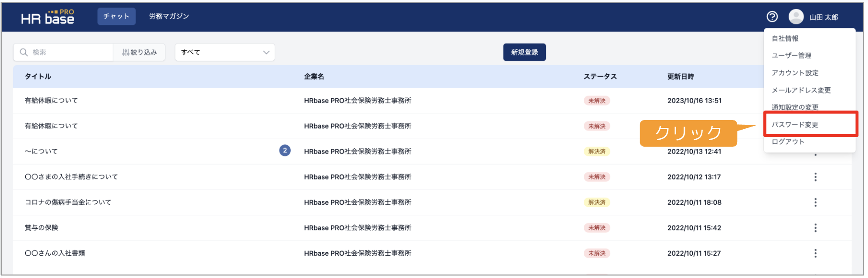The image size is (868, 278).
Task: Click the help question mark icon
Action: [x=772, y=17]
